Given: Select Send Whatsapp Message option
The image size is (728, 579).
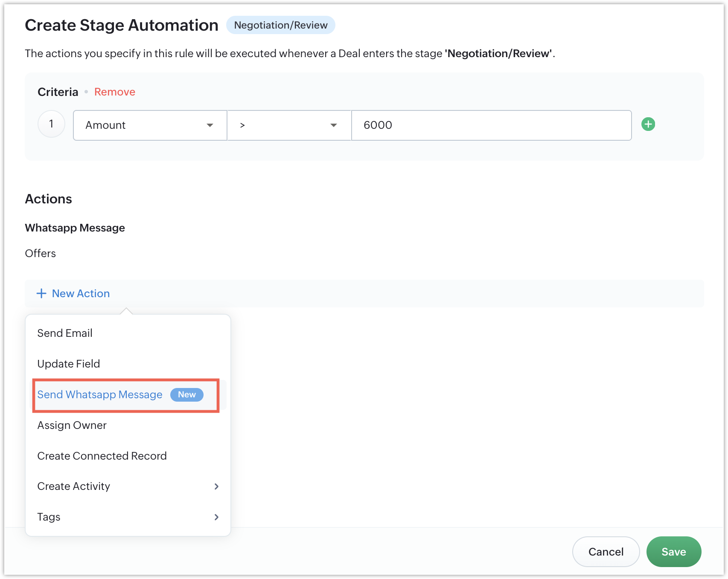Looking at the screenshot, I should [x=100, y=394].
